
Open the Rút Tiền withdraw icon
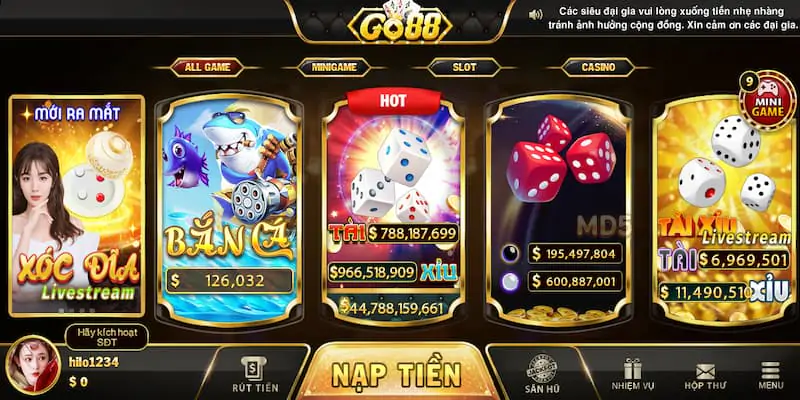[x=254, y=376]
